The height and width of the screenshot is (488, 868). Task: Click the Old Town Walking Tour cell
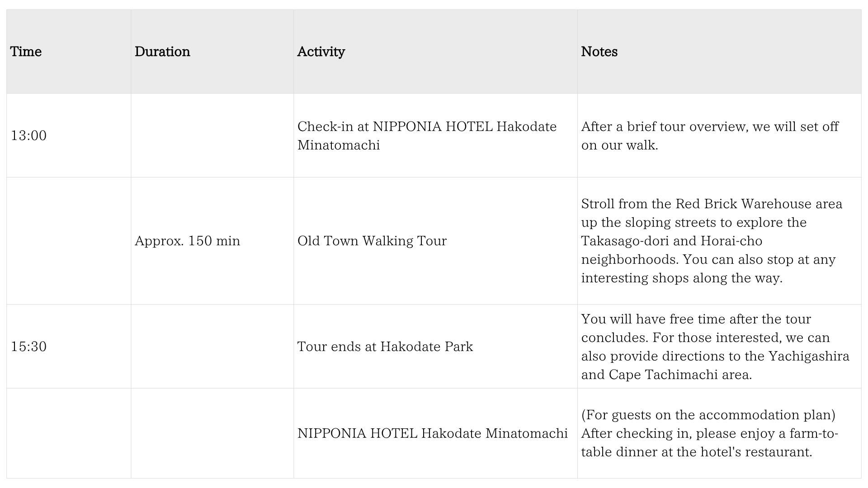(x=372, y=241)
